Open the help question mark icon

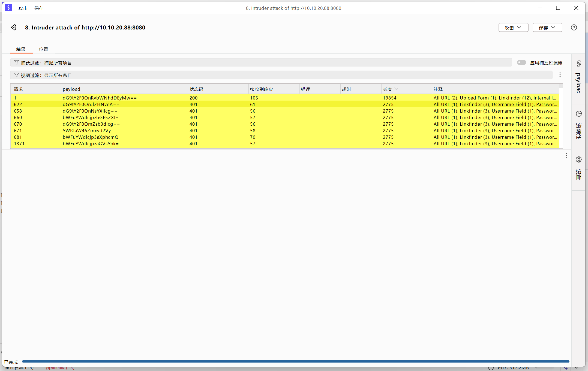click(574, 27)
